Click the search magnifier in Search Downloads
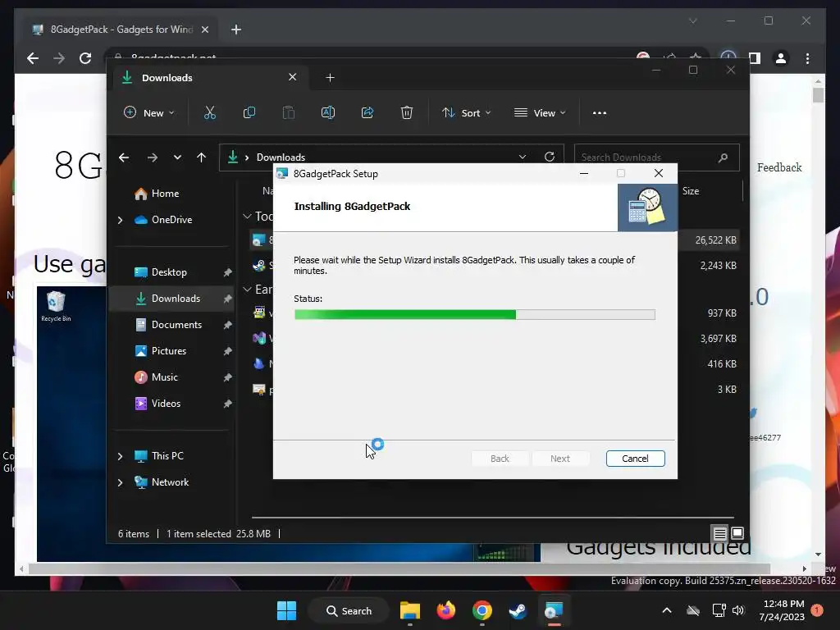Screen dimensions: 840x630 pos(724,157)
